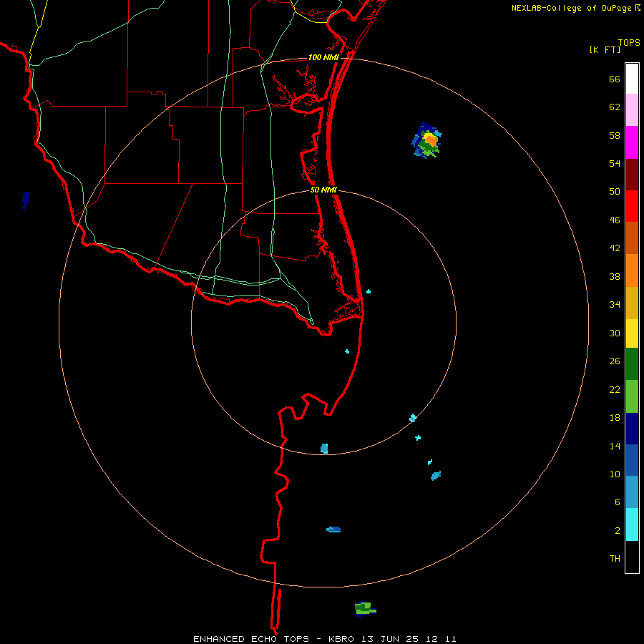Click the legend value '66'

tap(615, 79)
